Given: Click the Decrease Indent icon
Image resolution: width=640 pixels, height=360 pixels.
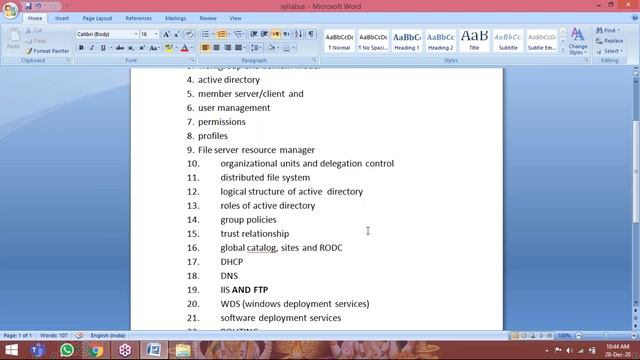Looking at the screenshot, I should tap(253, 34).
